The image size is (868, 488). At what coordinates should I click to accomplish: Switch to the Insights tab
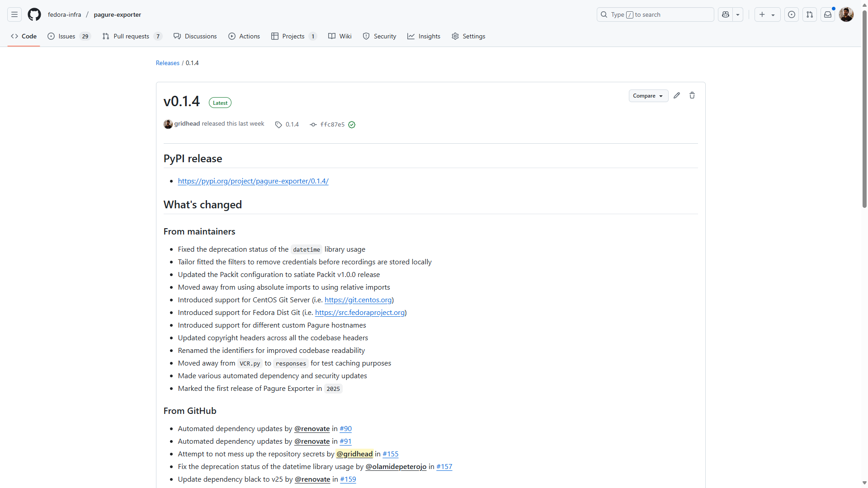pyautogui.click(x=424, y=36)
